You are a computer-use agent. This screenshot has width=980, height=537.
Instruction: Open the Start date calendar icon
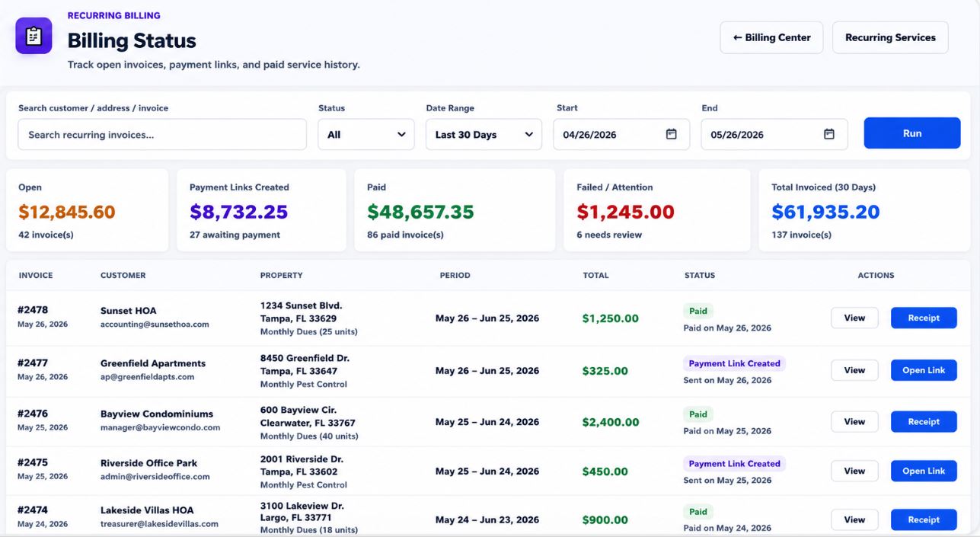pos(672,134)
